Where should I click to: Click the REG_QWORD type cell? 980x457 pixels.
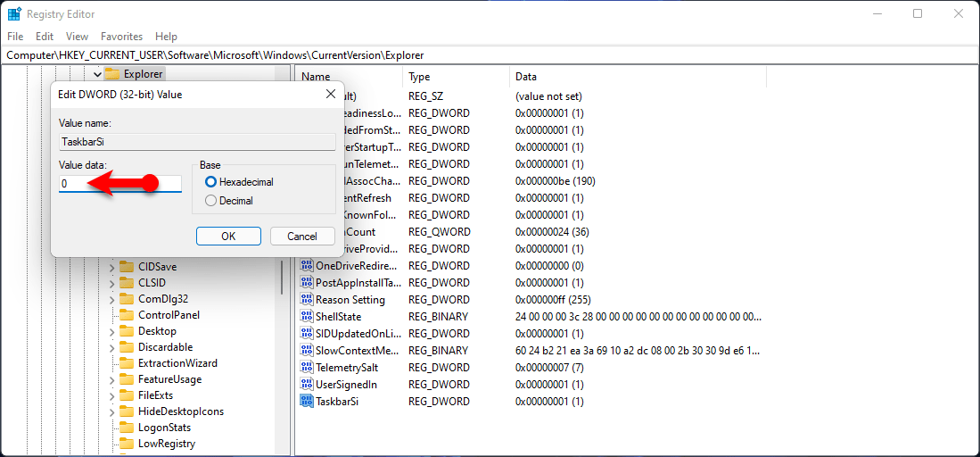tap(439, 232)
